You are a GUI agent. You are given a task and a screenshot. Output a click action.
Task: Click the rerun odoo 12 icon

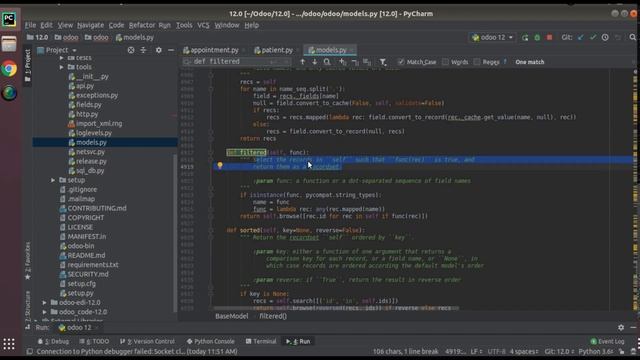[525, 38]
